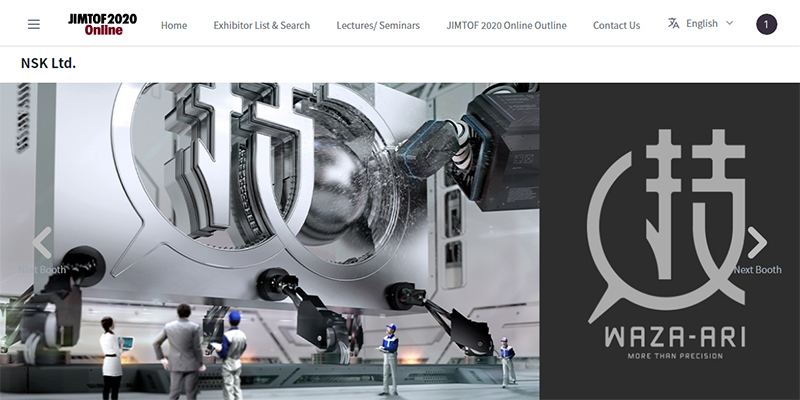Viewport: 800px width, 400px height.
Task: Open the Lectures/ Seminars page
Action: tap(378, 25)
